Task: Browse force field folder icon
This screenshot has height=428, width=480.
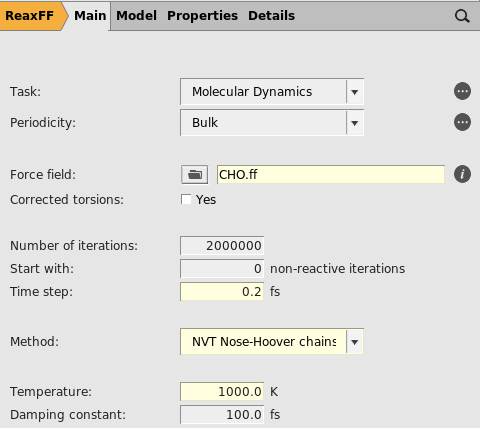Action: [195, 174]
